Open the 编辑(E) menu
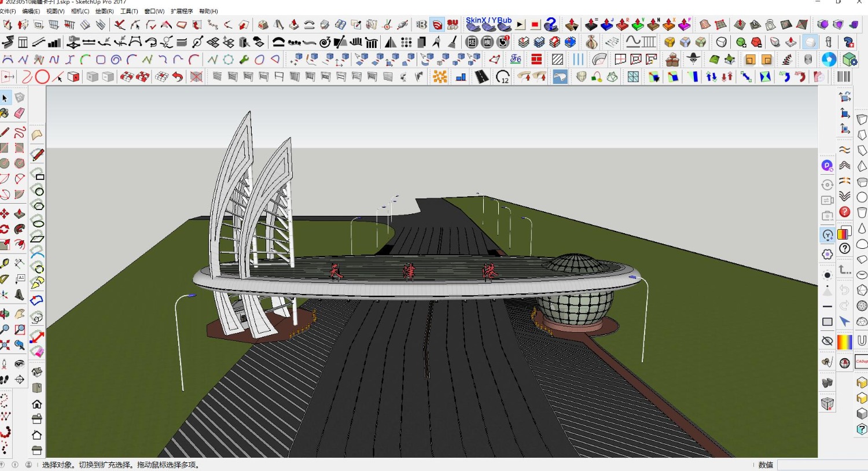The height and width of the screenshot is (471, 868). click(31, 11)
